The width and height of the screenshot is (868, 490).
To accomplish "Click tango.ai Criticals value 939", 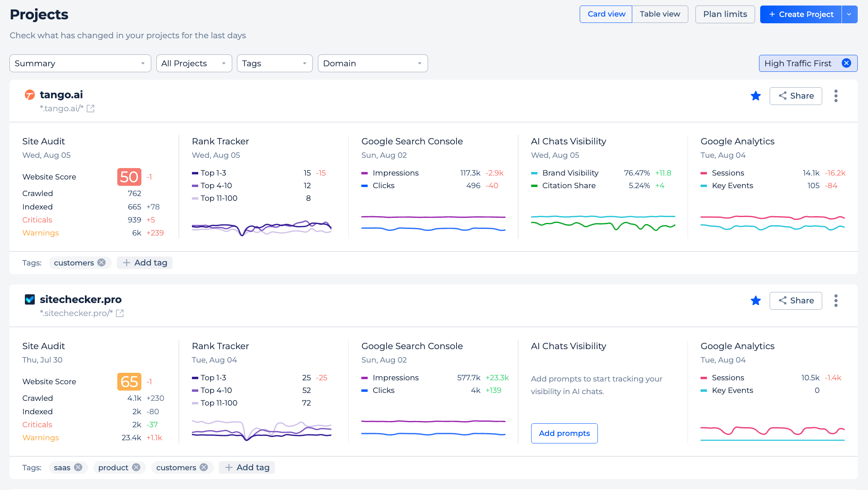I will point(134,220).
